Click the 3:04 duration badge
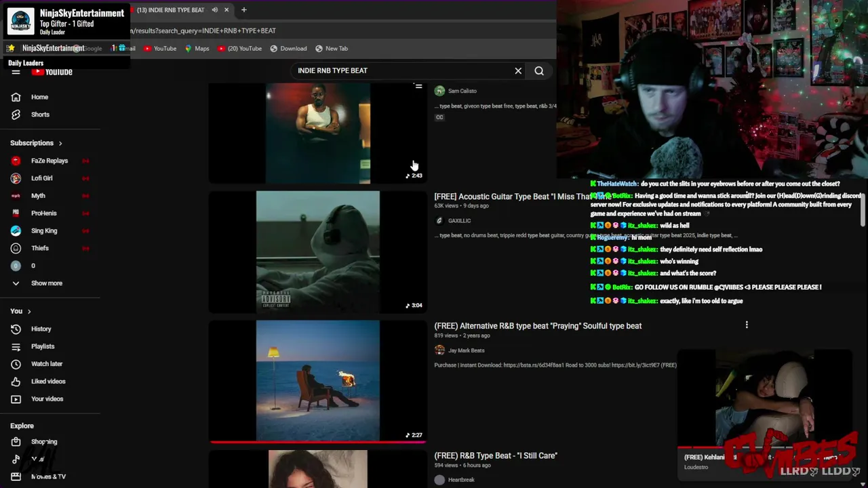 (x=414, y=305)
